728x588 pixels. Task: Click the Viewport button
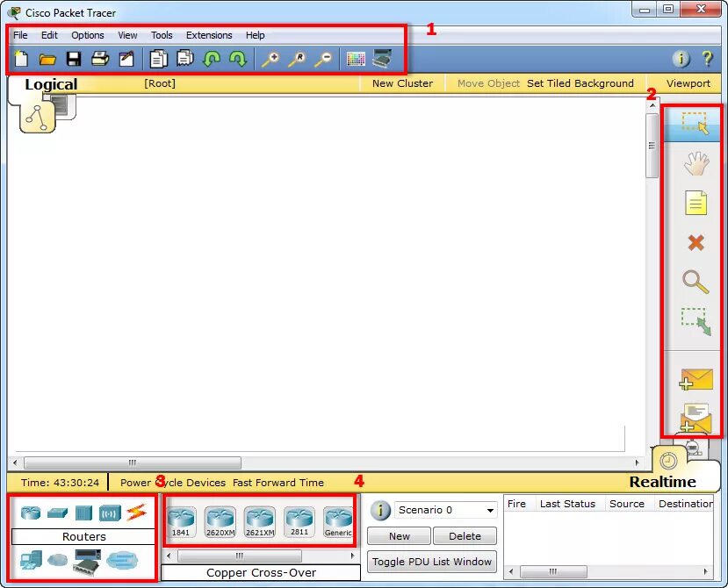coord(688,83)
